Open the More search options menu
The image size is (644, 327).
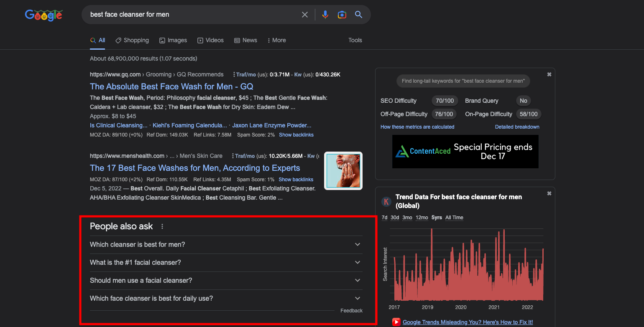[276, 40]
